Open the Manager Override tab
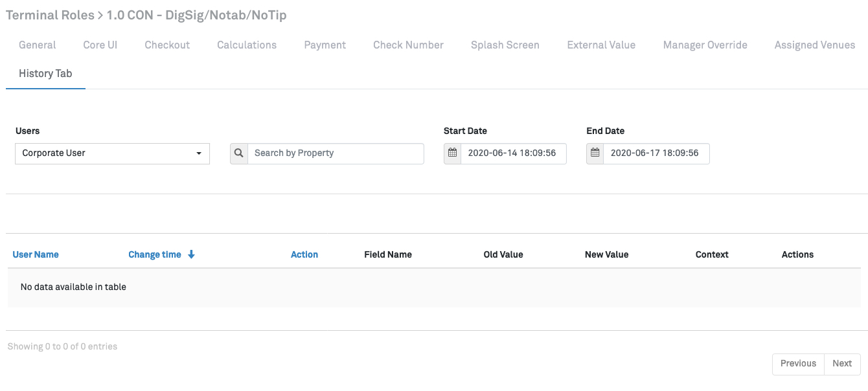 705,45
